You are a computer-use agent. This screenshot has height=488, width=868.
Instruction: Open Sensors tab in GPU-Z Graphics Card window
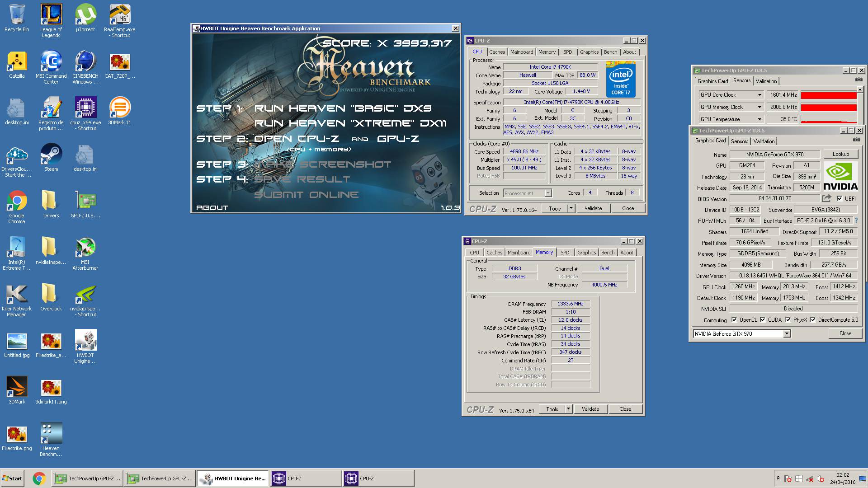pyautogui.click(x=740, y=141)
